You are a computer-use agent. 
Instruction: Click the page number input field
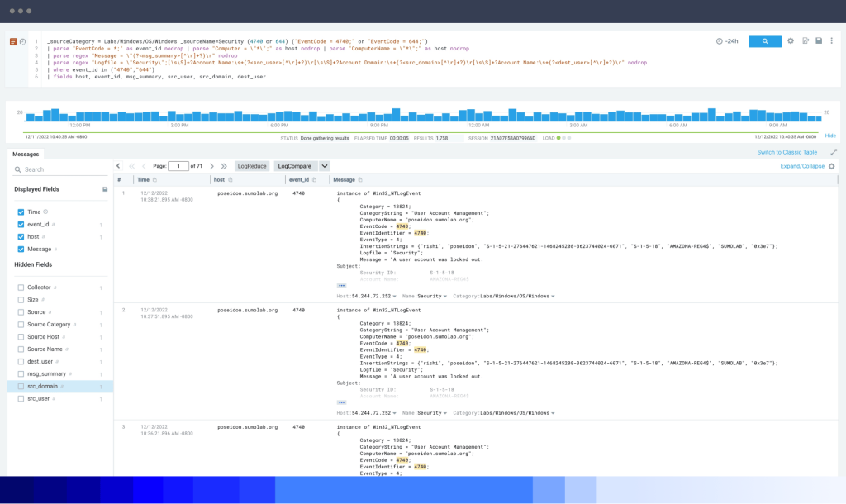pyautogui.click(x=178, y=165)
